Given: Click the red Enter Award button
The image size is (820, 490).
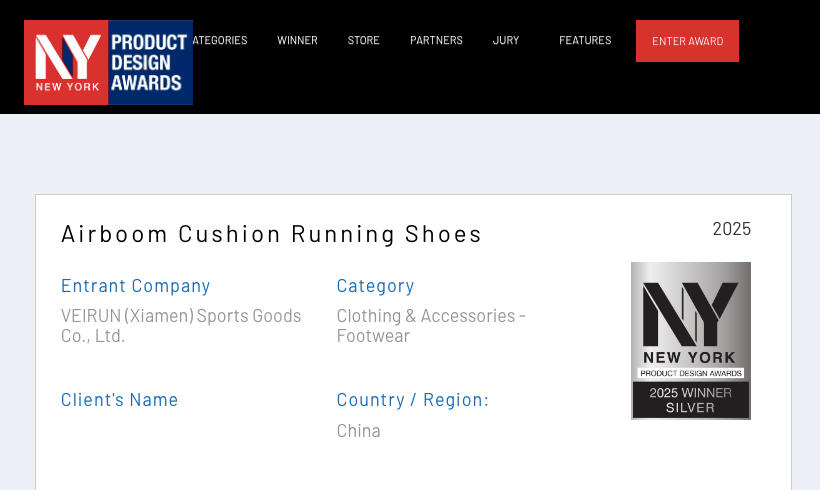Looking at the screenshot, I should click(x=687, y=41).
